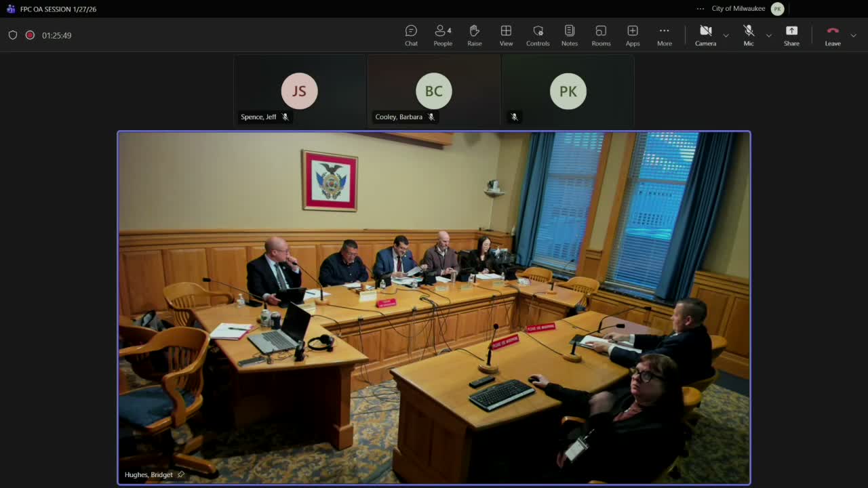Click the red recording indicator
This screenshot has width=868, height=488.
(x=30, y=35)
